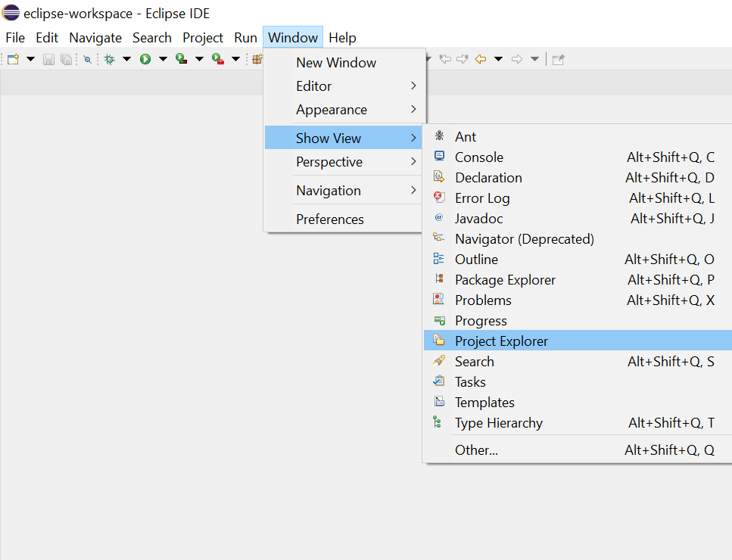Click the Save All toolbar icon
The image size is (732, 560).
click(67, 59)
